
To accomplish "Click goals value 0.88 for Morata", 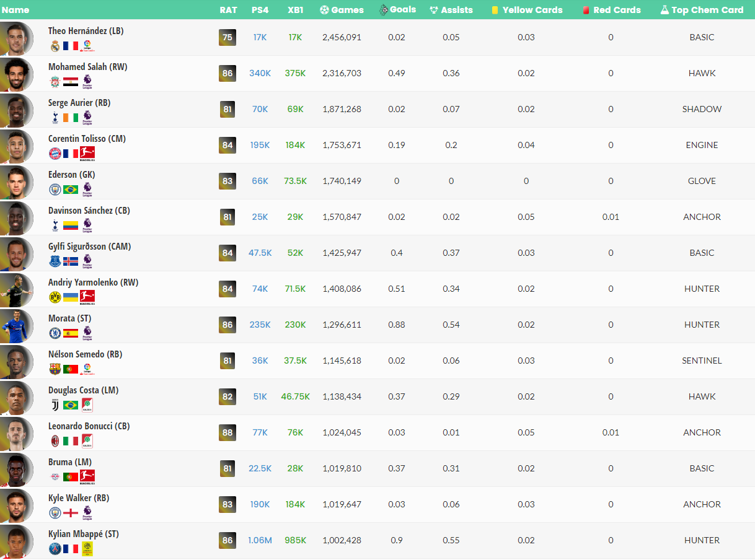I will [x=397, y=325].
